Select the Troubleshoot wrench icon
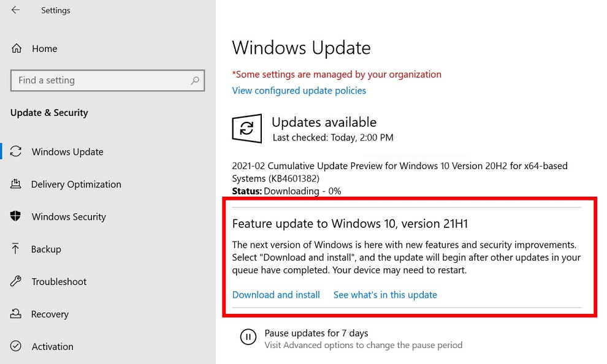Image resolution: width=607 pixels, height=364 pixels. [16, 281]
